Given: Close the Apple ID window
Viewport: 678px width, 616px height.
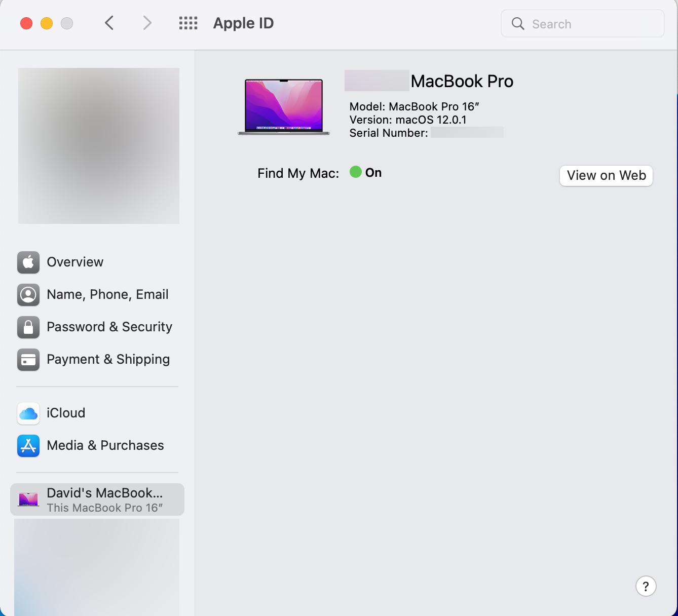Looking at the screenshot, I should [x=26, y=23].
